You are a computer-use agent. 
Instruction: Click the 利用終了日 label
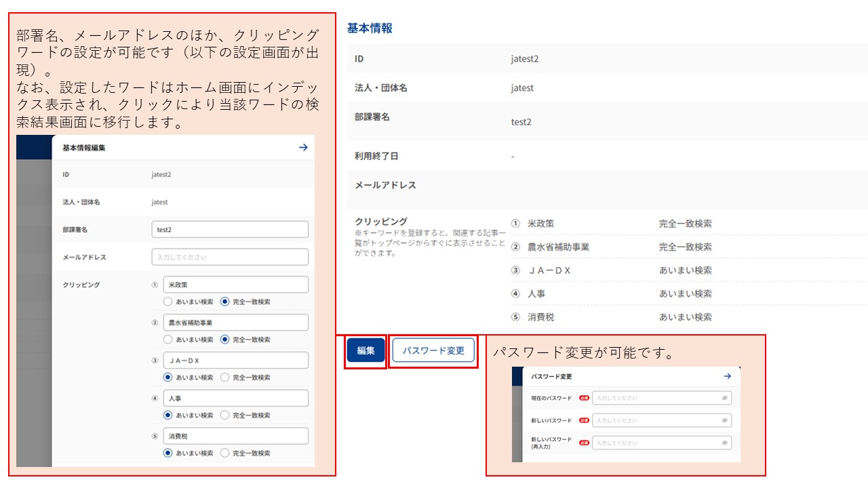pos(376,156)
